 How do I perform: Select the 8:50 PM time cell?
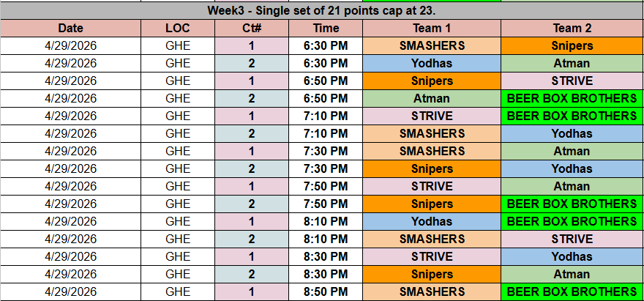coord(326,292)
